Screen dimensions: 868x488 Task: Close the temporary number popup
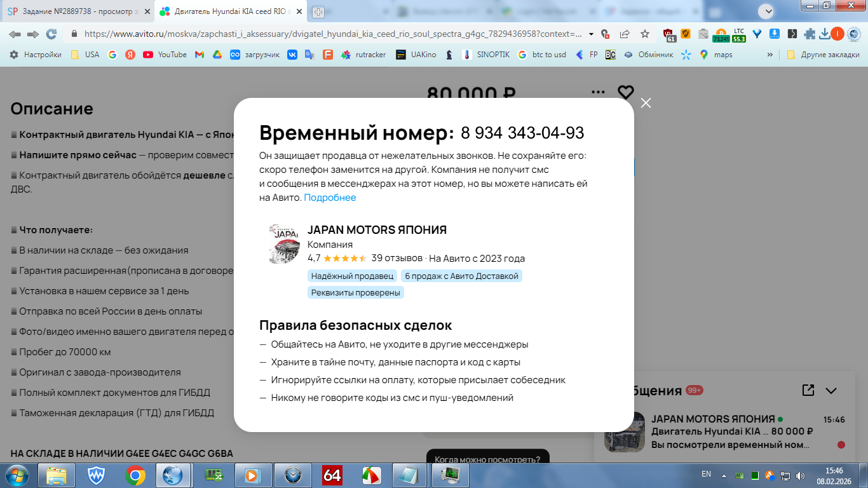click(646, 103)
